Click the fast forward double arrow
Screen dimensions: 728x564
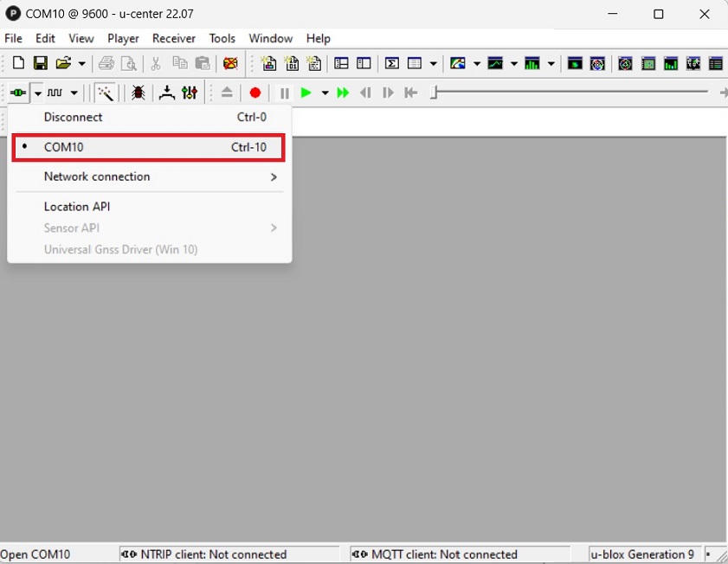point(343,93)
